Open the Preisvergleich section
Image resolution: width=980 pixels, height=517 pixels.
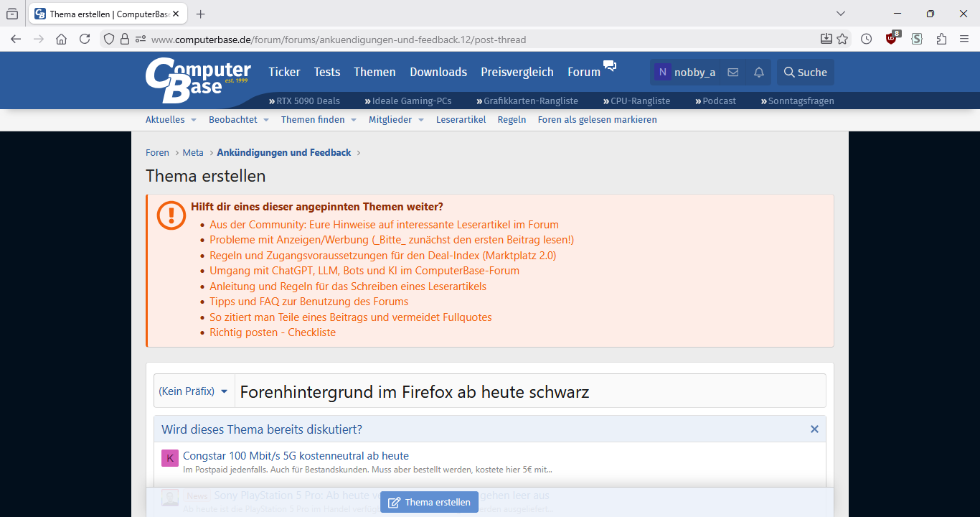click(517, 72)
